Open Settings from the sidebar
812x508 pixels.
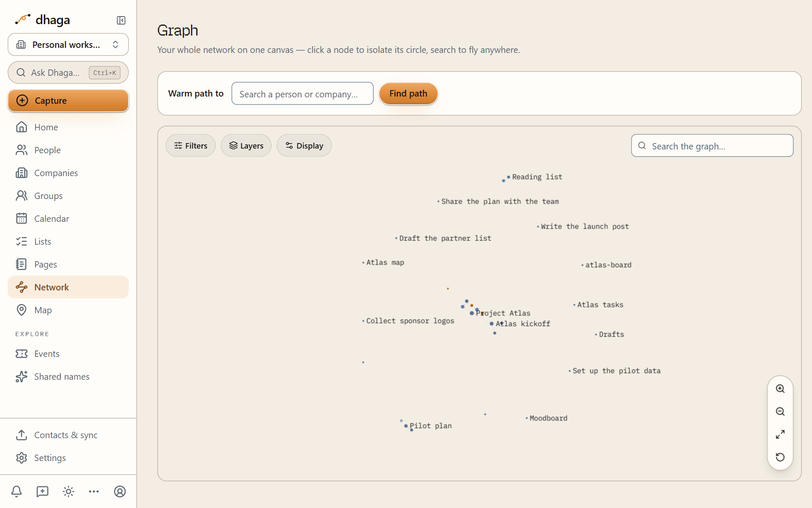click(x=68, y=458)
